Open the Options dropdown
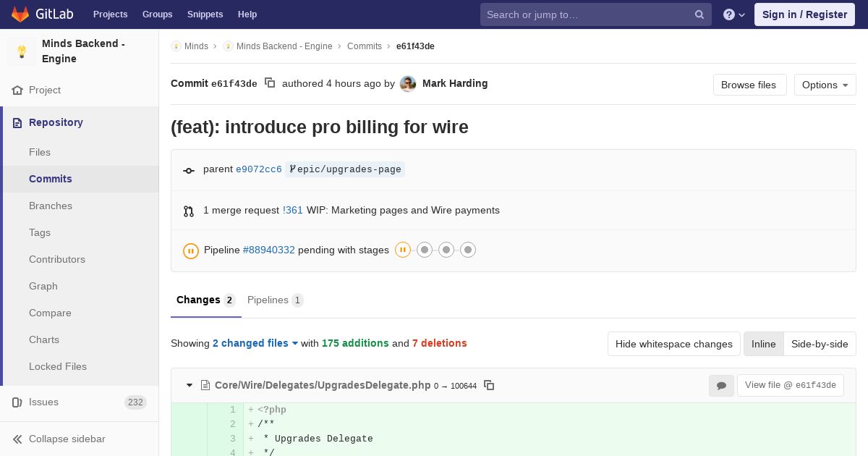This screenshot has height=456, width=868. coord(825,85)
